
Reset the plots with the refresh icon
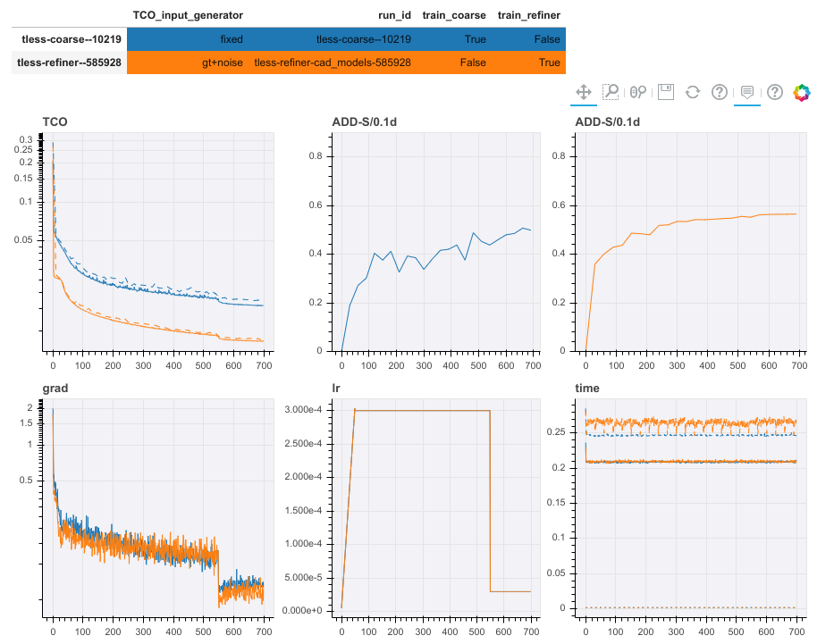pos(692,92)
